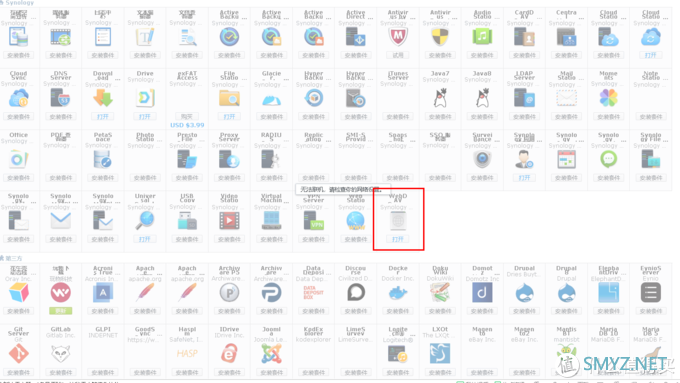The image size is (680, 383).
Task: Click the Docker whale icon
Action: point(398,293)
